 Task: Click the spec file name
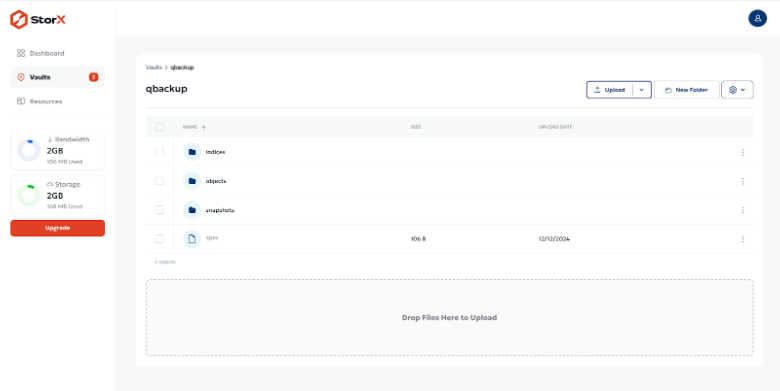tap(212, 238)
